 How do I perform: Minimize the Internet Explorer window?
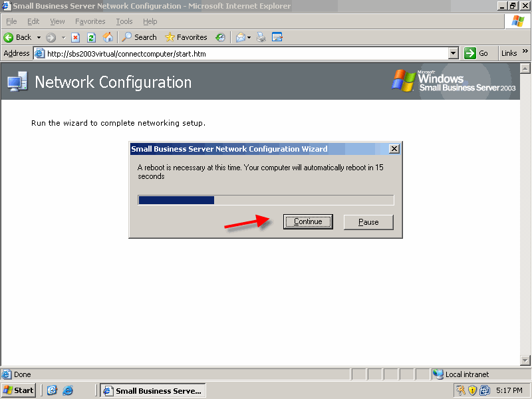[503, 6]
